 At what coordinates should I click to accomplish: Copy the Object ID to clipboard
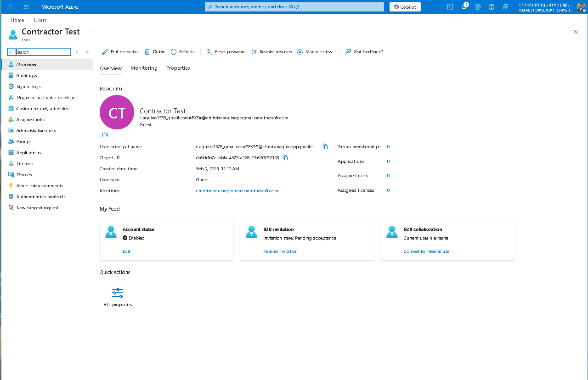pos(285,158)
